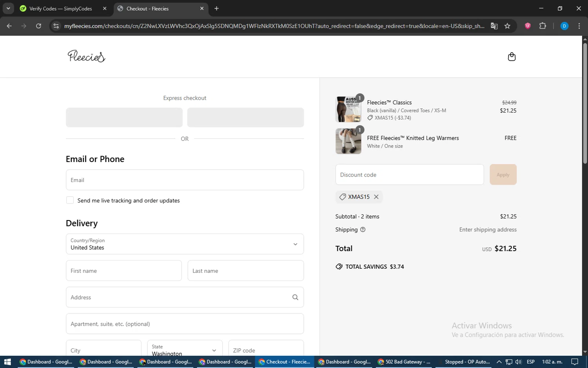Screen dimensions: 588x368
Task: Click the Knitted Leg Warmers thumbnail
Action: click(348, 141)
